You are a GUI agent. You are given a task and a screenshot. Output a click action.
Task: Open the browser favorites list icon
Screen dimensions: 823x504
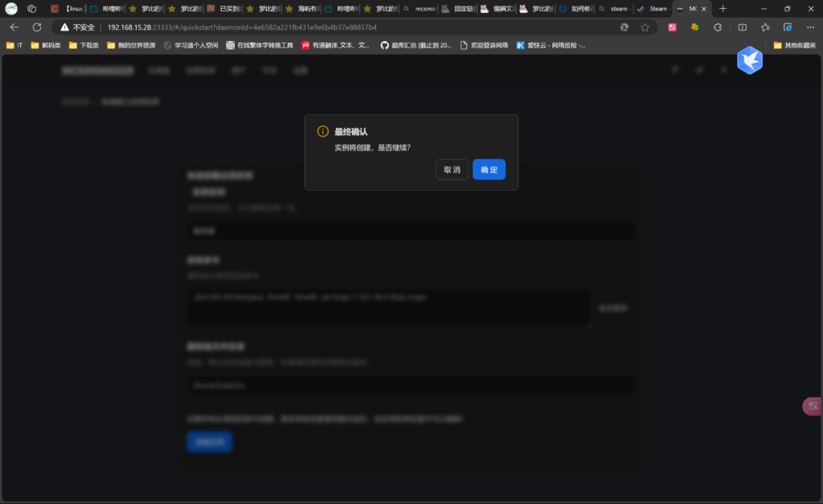(x=765, y=27)
